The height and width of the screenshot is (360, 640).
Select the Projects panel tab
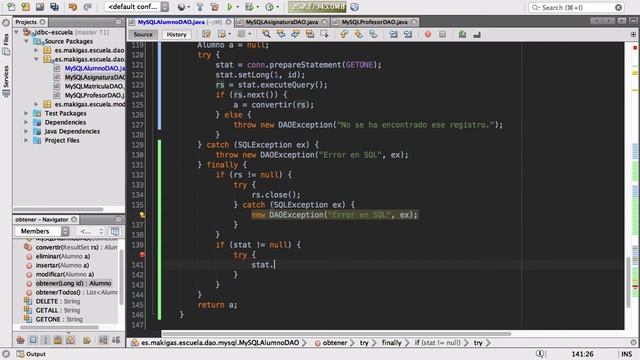tap(26, 22)
